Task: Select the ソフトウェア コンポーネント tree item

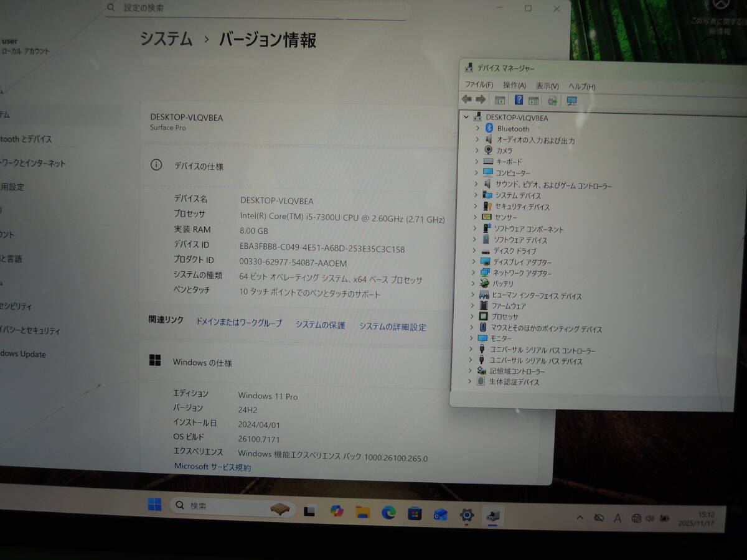Action: point(528,229)
